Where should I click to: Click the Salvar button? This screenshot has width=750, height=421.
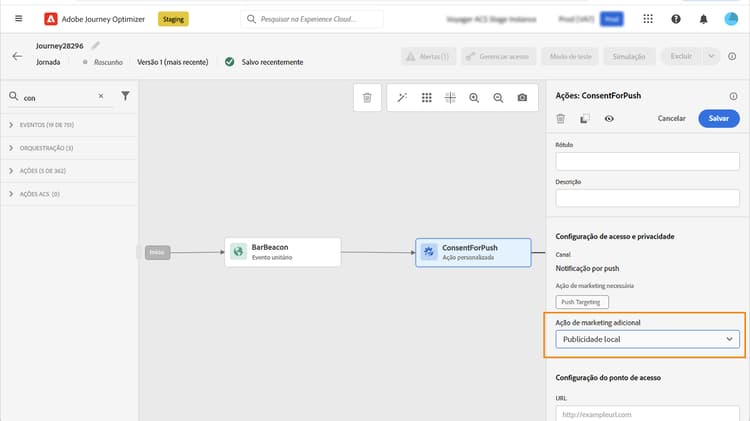[719, 118]
